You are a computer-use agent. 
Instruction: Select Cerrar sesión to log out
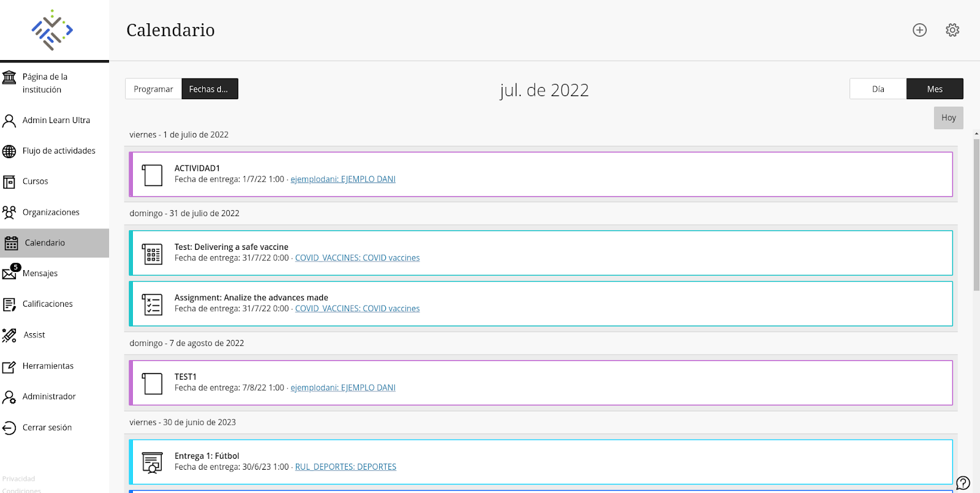point(55,427)
